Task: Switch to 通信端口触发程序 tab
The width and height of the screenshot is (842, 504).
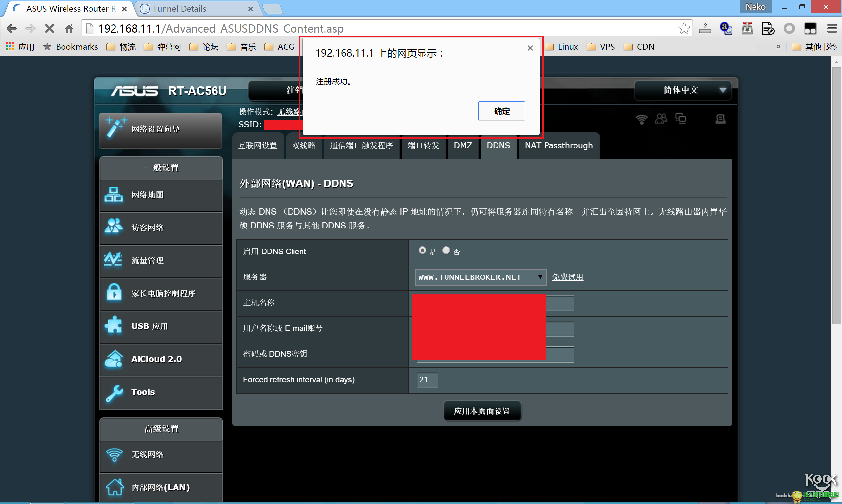Action: 361,146
